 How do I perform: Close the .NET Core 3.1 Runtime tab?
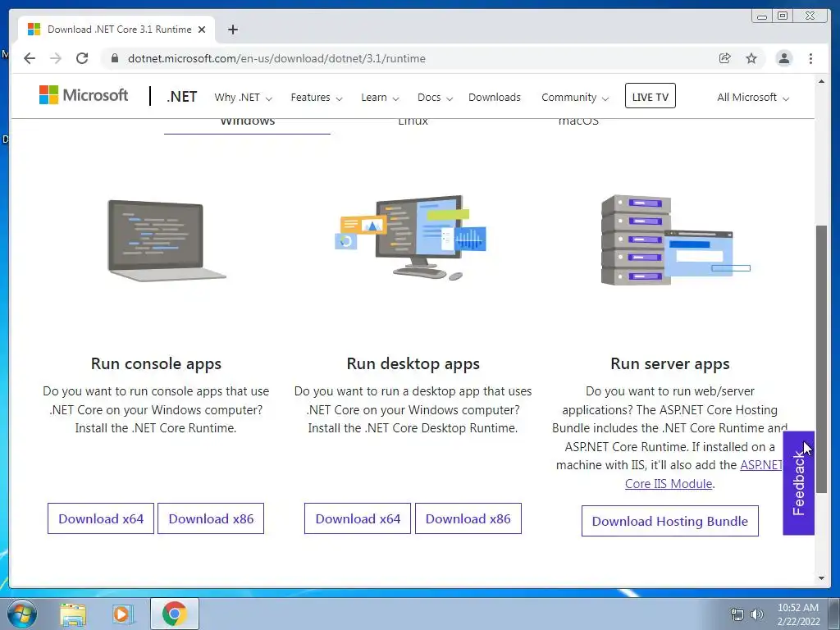tap(202, 30)
